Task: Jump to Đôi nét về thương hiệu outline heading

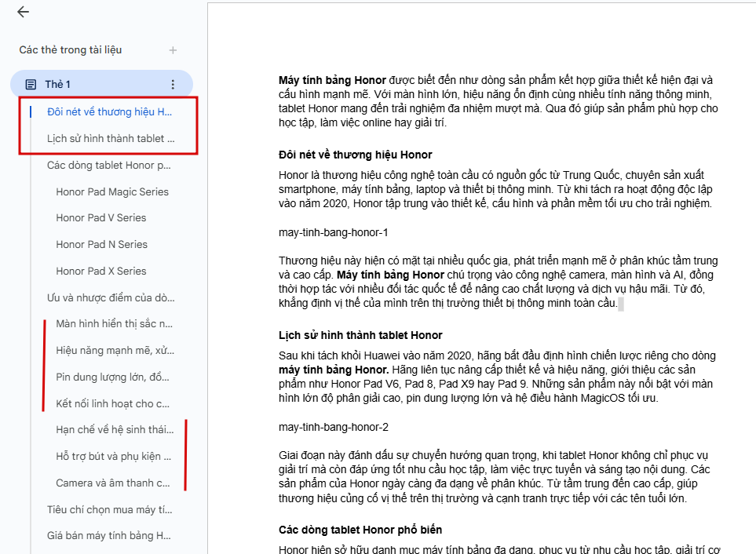Action: [x=109, y=111]
